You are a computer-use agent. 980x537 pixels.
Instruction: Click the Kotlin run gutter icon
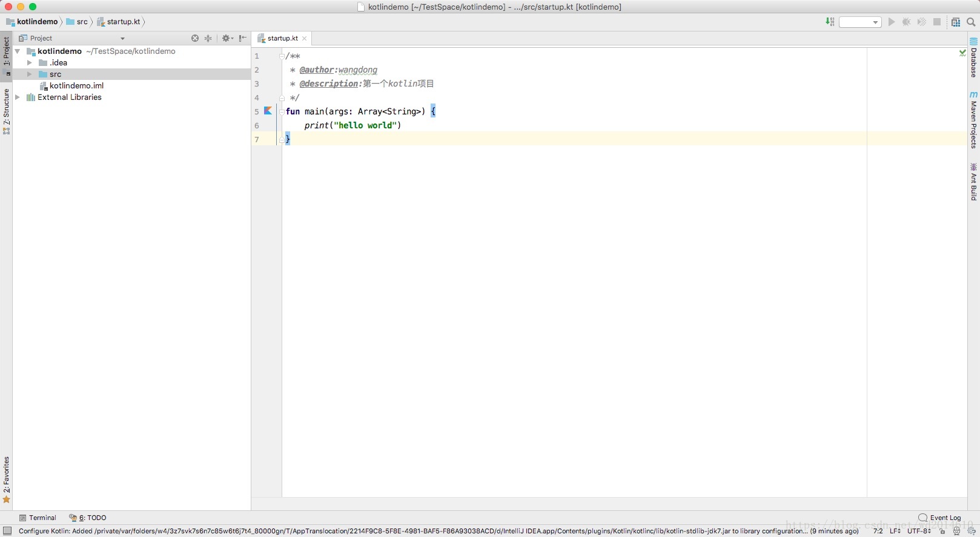pyautogui.click(x=268, y=111)
